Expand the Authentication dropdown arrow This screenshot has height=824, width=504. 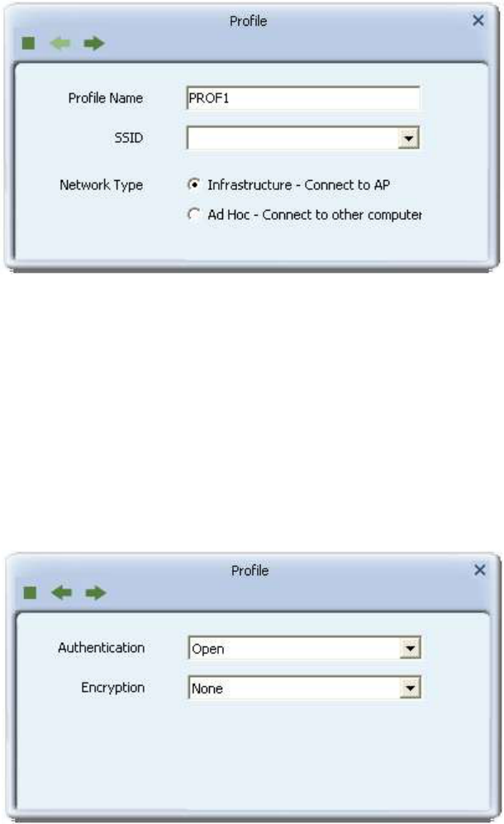tap(410, 648)
